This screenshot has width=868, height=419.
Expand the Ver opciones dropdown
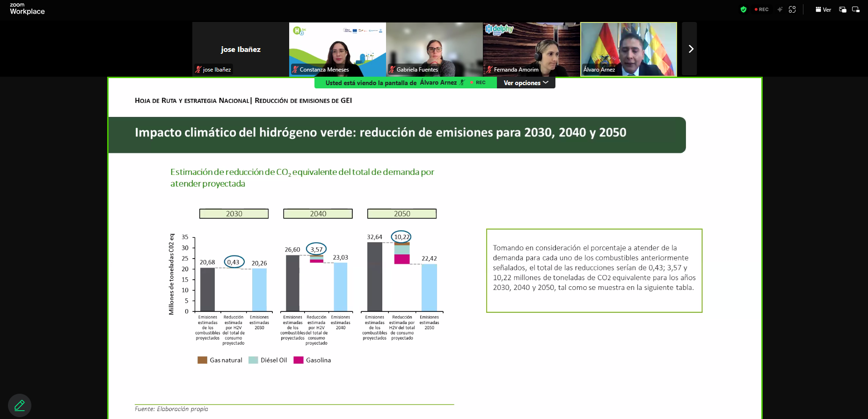(525, 83)
